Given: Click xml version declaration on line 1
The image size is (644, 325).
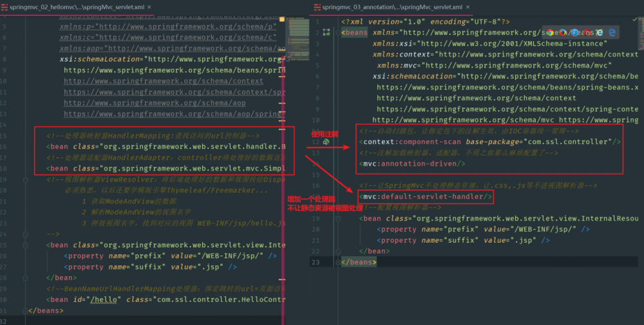Looking at the screenshot, I should point(426,22).
